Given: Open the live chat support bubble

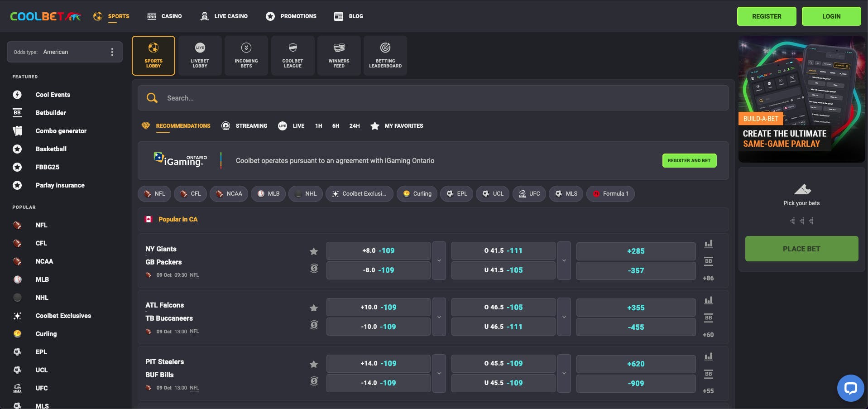Looking at the screenshot, I should tap(850, 388).
